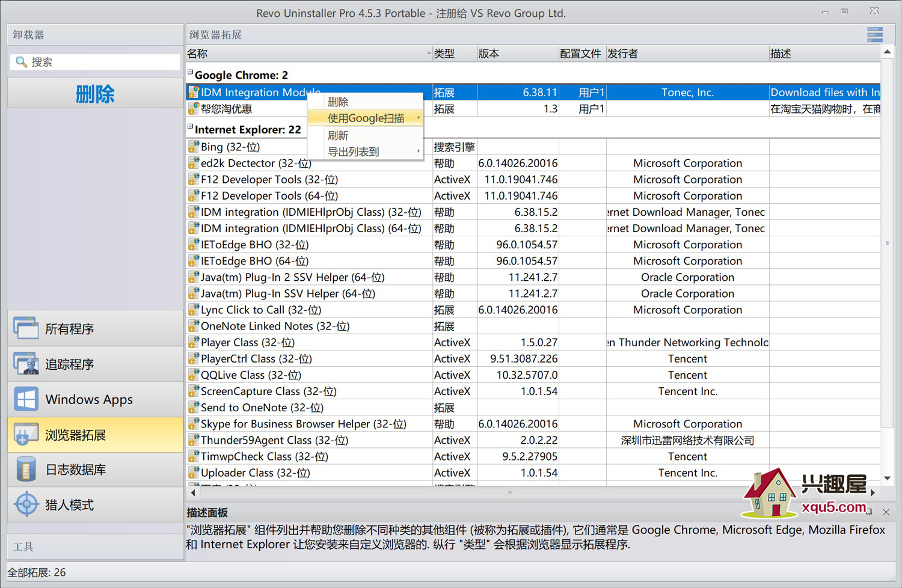
Task: Open the Logs Database (日志数据库) icon
Action: tap(26, 470)
